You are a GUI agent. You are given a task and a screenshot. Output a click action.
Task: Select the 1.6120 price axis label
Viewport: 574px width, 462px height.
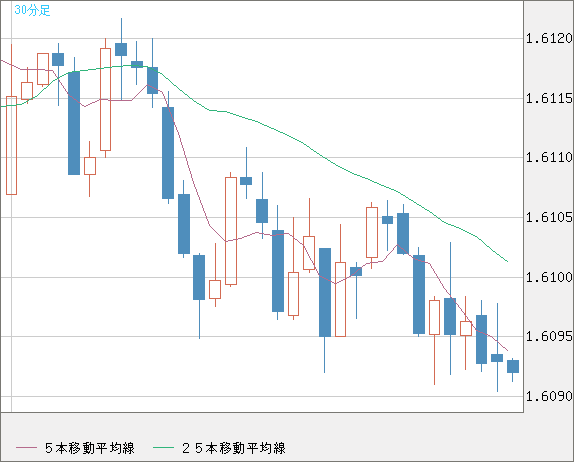pyautogui.click(x=549, y=38)
